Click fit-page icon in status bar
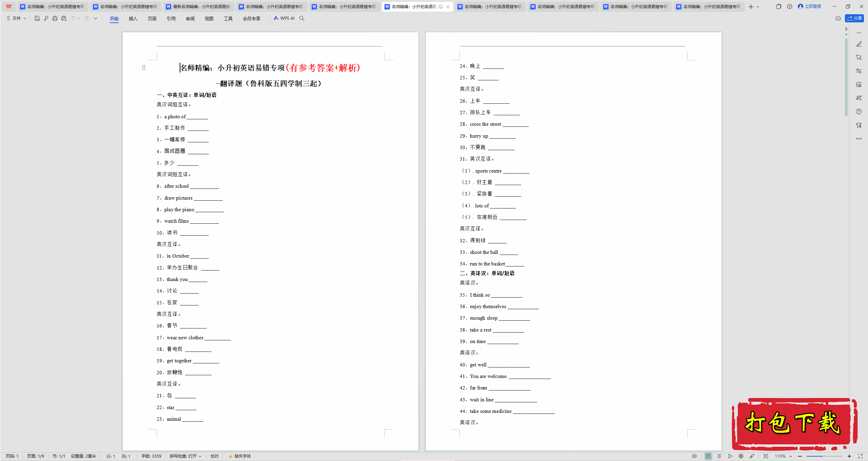Image resolution: width=868 pixels, height=461 pixels. coord(766,456)
